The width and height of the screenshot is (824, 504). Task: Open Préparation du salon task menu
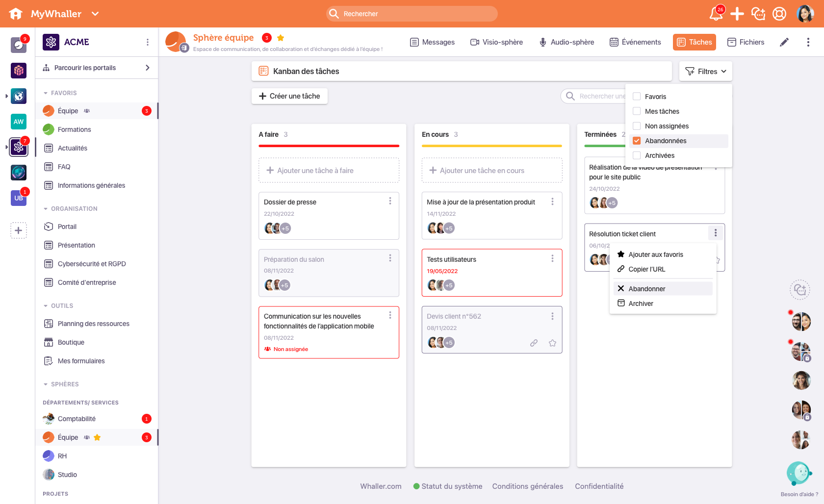coord(390,258)
